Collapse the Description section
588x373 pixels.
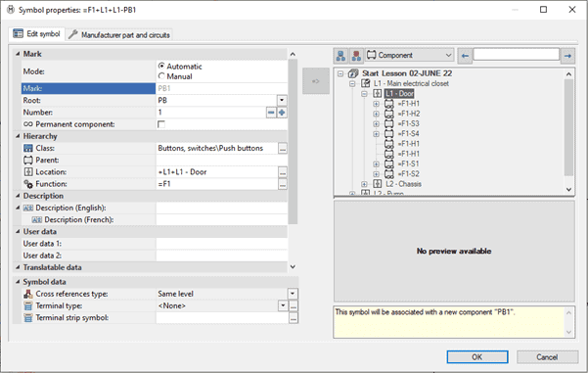coord(18,196)
